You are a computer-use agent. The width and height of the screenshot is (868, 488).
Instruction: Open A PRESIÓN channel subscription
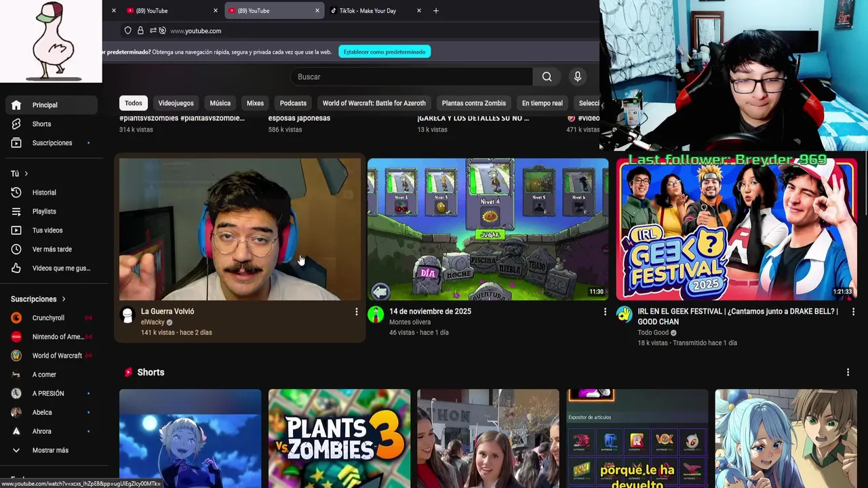click(x=52, y=394)
